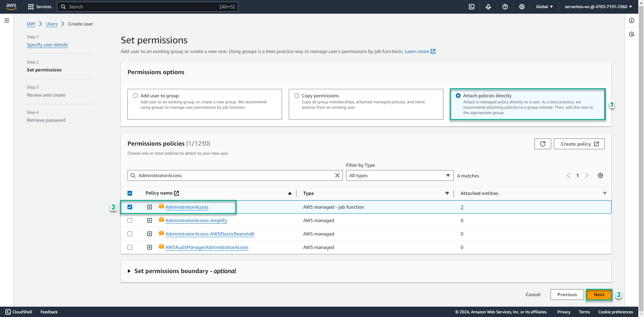
Task: Go to the IAM breadcrumb
Action: click(31, 24)
